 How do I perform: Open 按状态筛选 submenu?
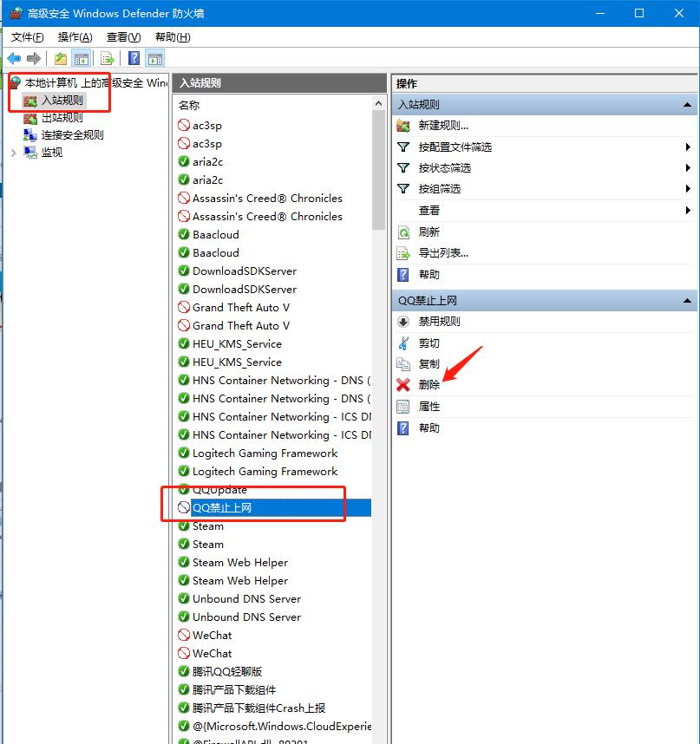444,168
